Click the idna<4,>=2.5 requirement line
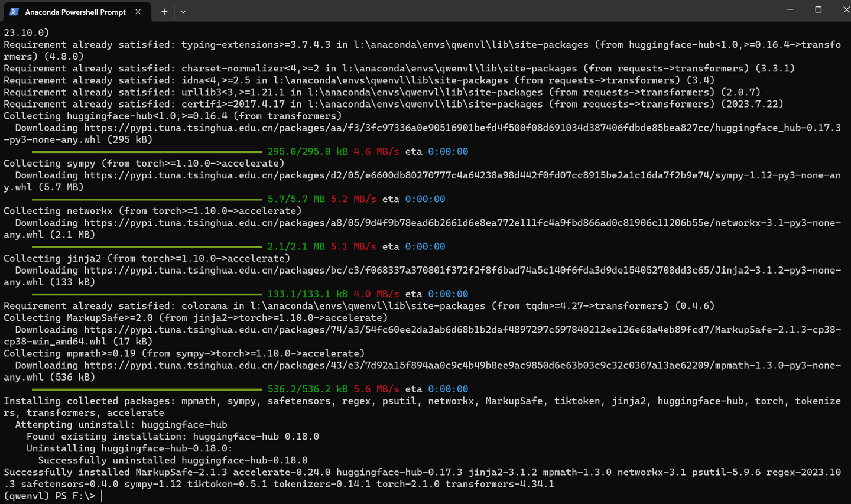 [x=359, y=80]
